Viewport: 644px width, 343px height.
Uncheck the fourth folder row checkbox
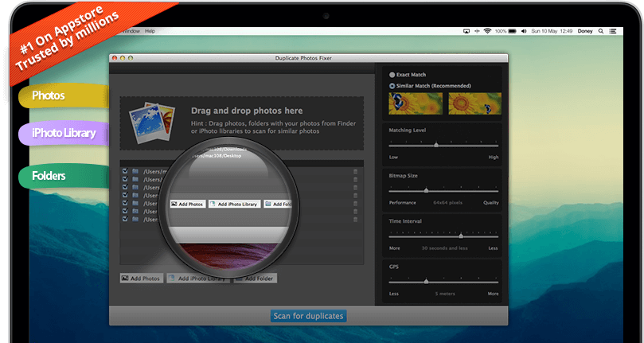click(x=125, y=195)
